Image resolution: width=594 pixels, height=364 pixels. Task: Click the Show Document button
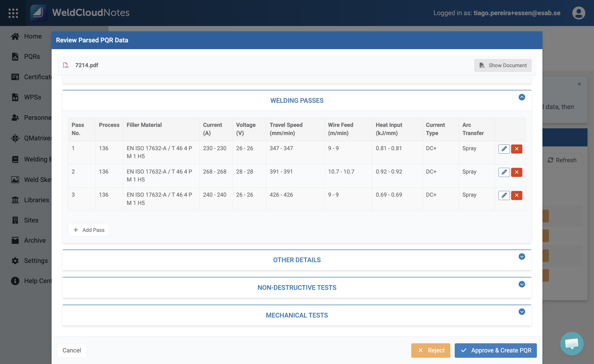[x=503, y=65]
